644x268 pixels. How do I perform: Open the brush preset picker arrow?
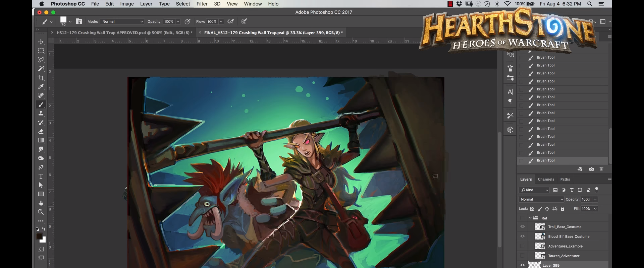(70, 22)
